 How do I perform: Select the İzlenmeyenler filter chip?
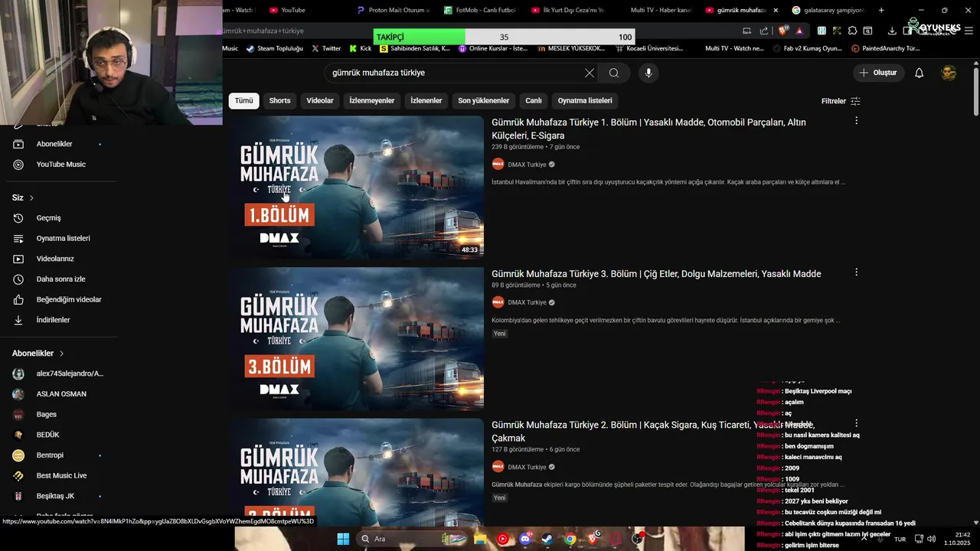372,101
